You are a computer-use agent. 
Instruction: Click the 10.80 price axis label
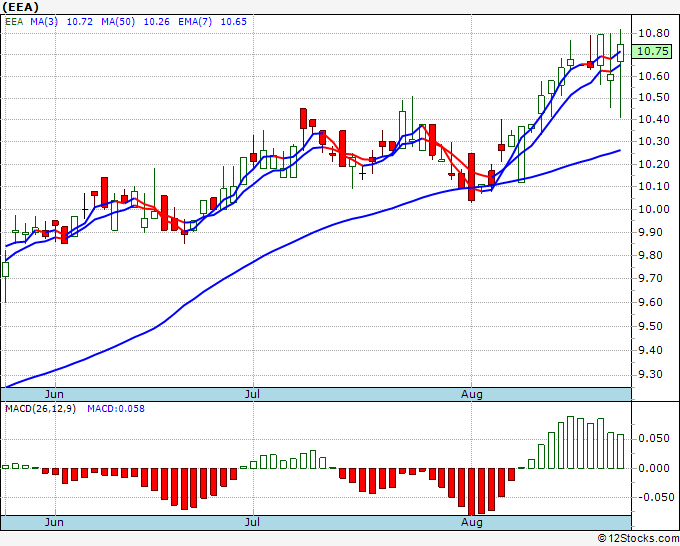654,33
